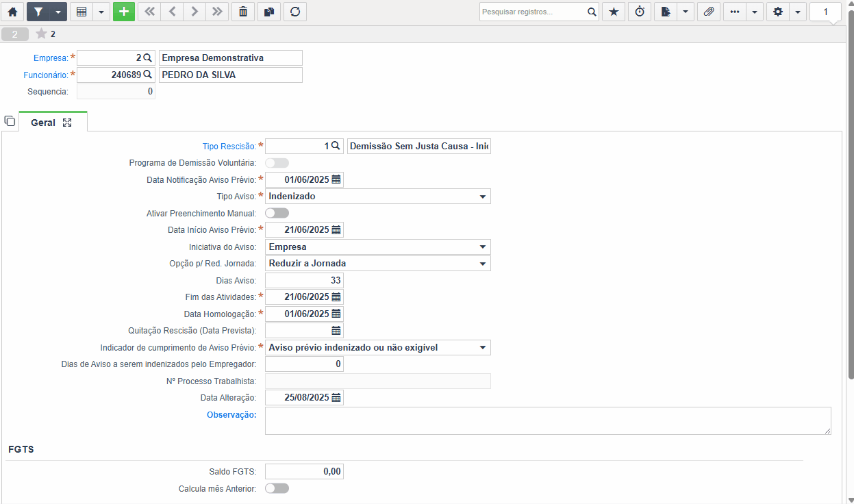
Task: Toggle the favorite star beside record 2
Action: coord(41,34)
